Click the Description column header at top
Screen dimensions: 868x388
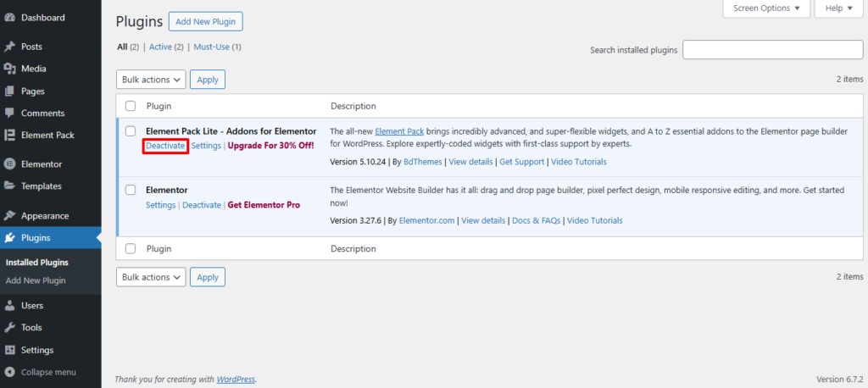353,106
